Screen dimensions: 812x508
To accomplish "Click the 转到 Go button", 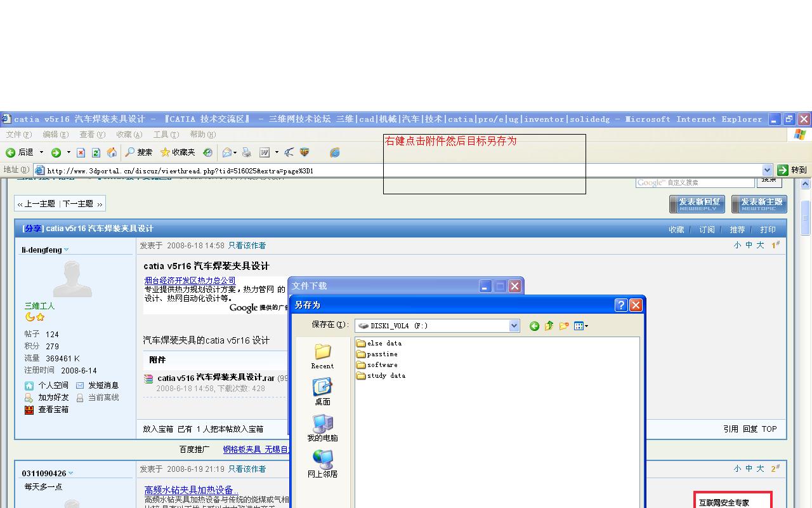I will [792, 170].
